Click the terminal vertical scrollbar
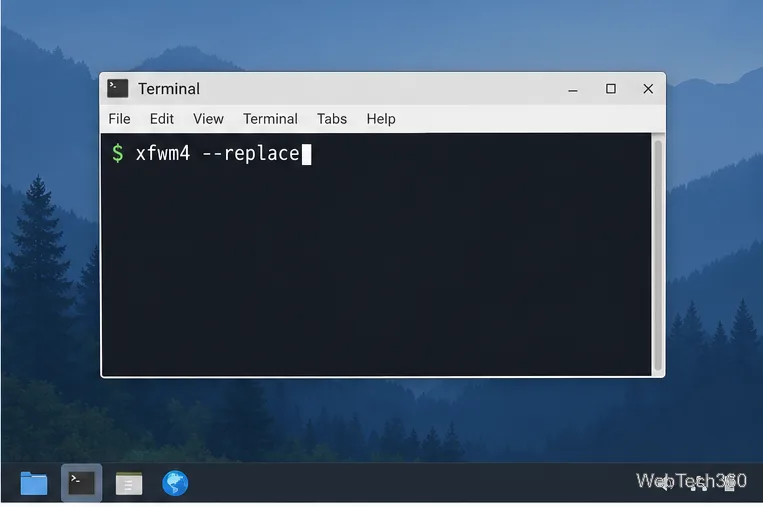Screen dimensions: 763x507 (658, 255)
